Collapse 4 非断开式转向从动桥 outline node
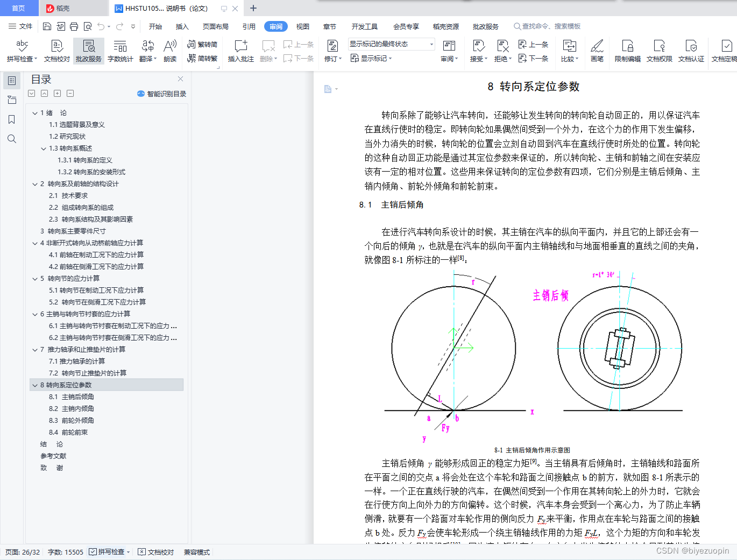This screenshot has width=737, height=560. (x=35, y=243)
